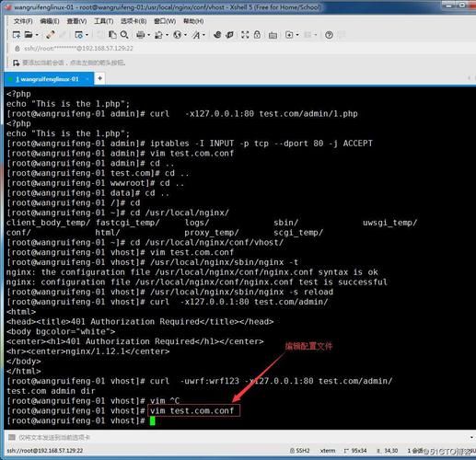The height and width of the screenshot is (460, 476).
Task: Click the Copy toolbar icon
Action: click(112, 35)
